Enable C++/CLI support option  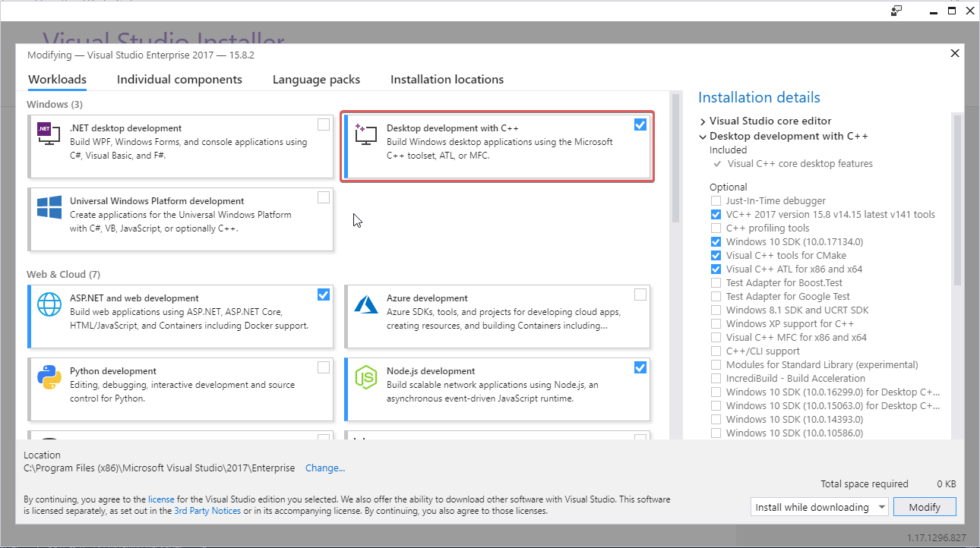point(716,351)
